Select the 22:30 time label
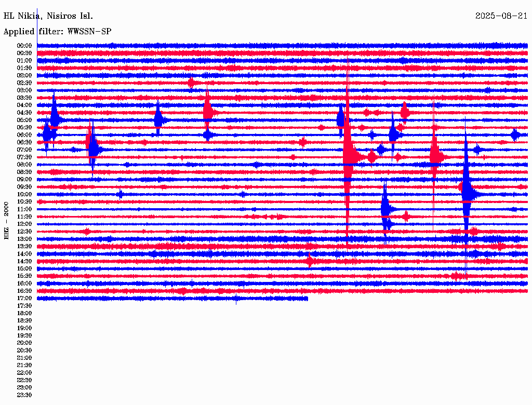Viewport: 532px width, 405px height. (24, 380)
